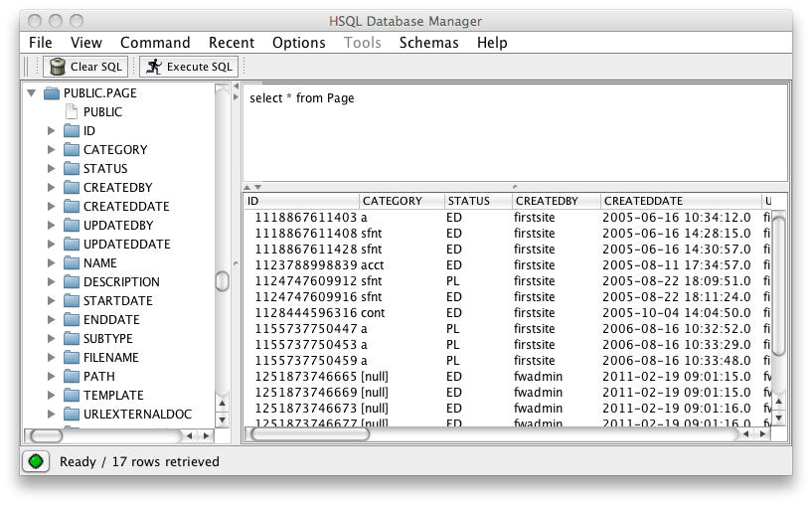Click the UPDATEDBY folder icon in tree
The width and height of the screenshot is (812, 505).
tap(72, 226)
